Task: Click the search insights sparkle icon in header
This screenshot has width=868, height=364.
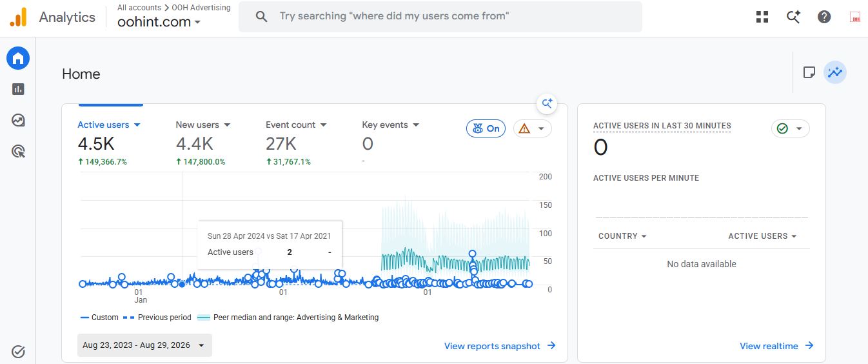Action: 793,17
